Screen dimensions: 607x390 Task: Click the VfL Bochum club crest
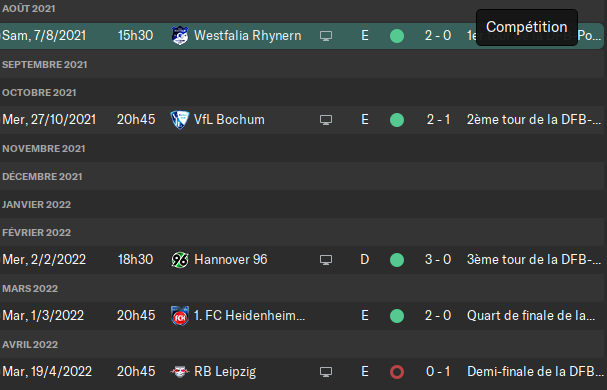click(180, 120)
